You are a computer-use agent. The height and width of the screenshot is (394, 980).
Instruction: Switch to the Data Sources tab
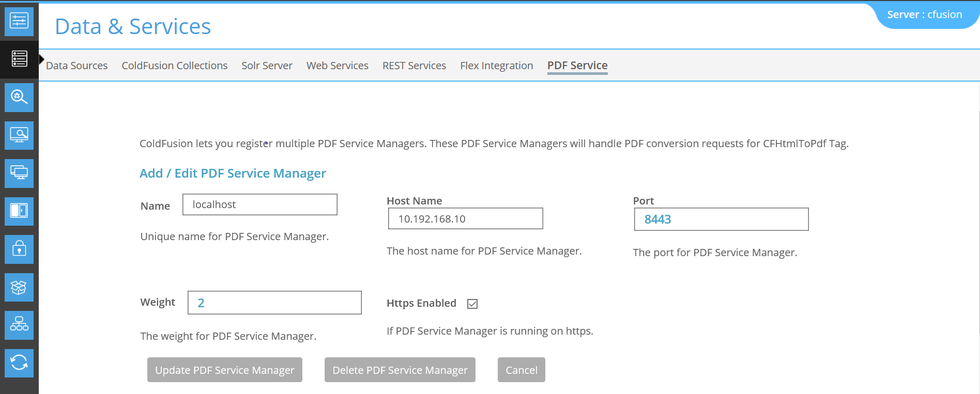[76, 66]
